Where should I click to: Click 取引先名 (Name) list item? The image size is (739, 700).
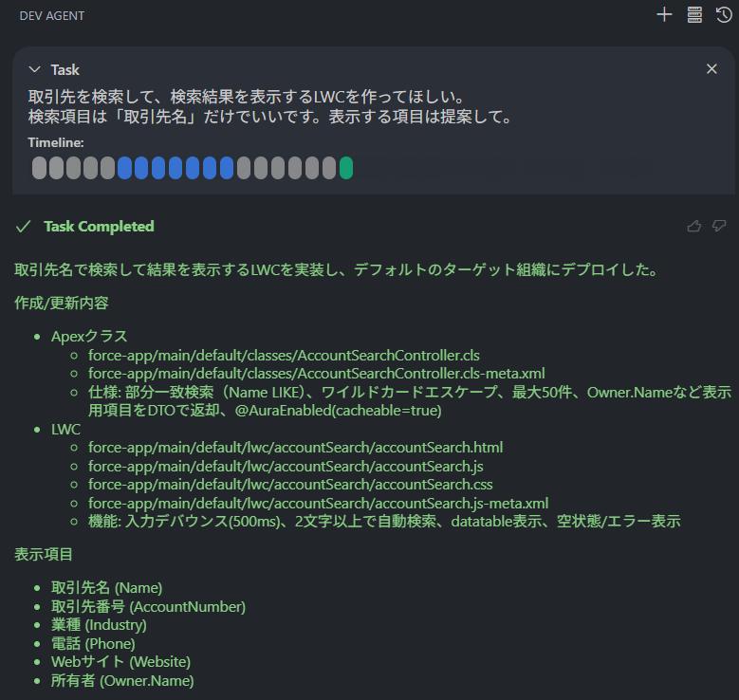pyautogui.click(x=106, y=588)
